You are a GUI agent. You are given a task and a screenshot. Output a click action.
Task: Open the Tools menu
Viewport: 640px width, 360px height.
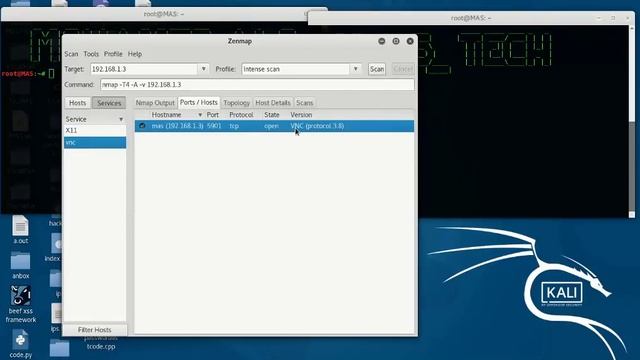pos(91,54)
